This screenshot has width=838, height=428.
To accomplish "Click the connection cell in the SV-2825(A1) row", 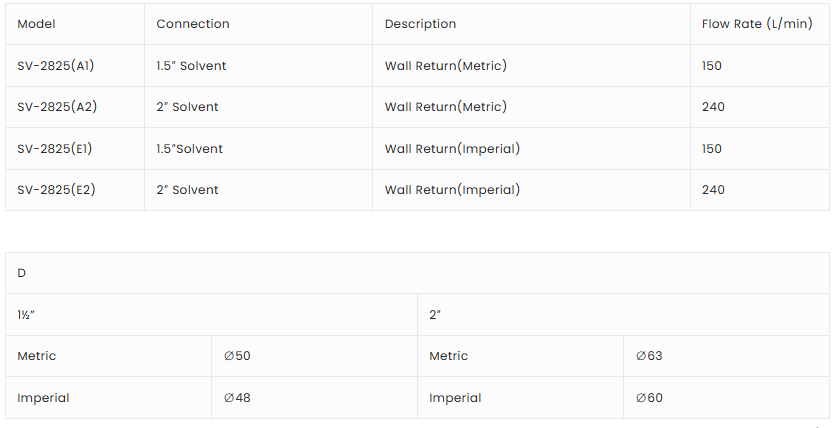I will [x=191, y=66].
